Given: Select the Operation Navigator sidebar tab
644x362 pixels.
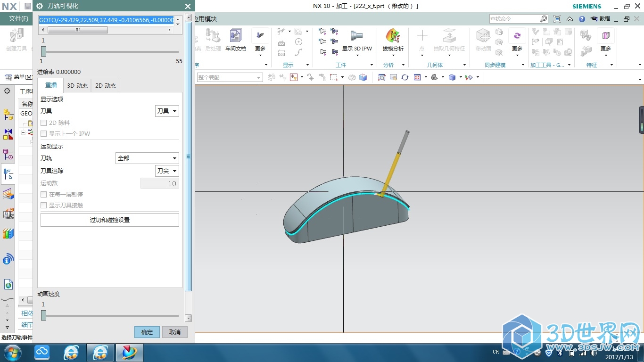Looking at the screenshot, I should coord(8,174).
